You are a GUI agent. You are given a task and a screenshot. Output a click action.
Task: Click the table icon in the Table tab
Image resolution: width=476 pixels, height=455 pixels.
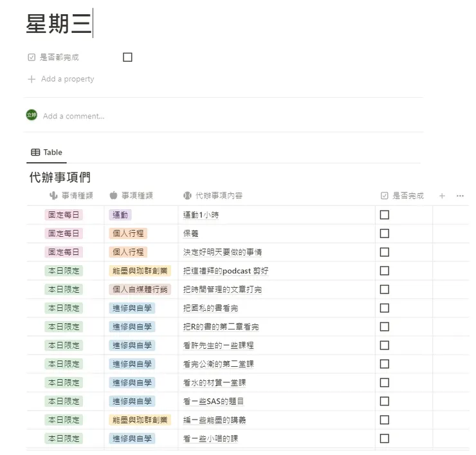point(35,152)
